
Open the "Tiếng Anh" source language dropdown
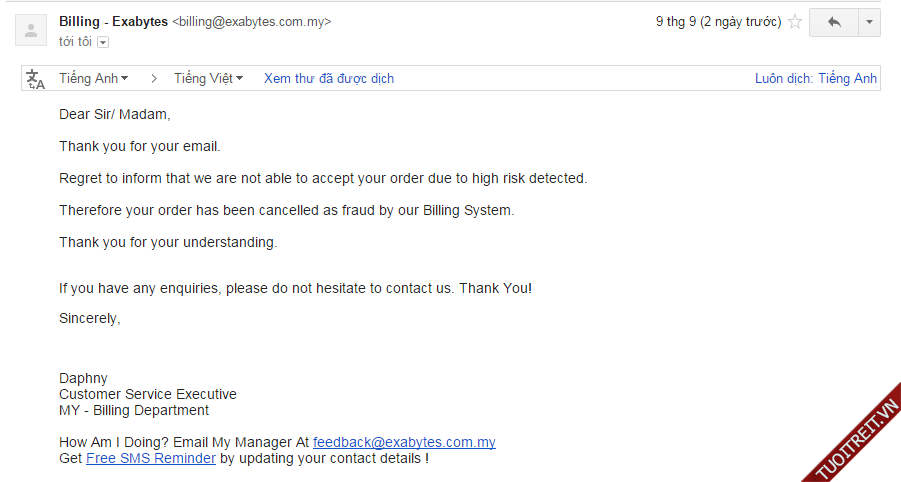(93, 78)
